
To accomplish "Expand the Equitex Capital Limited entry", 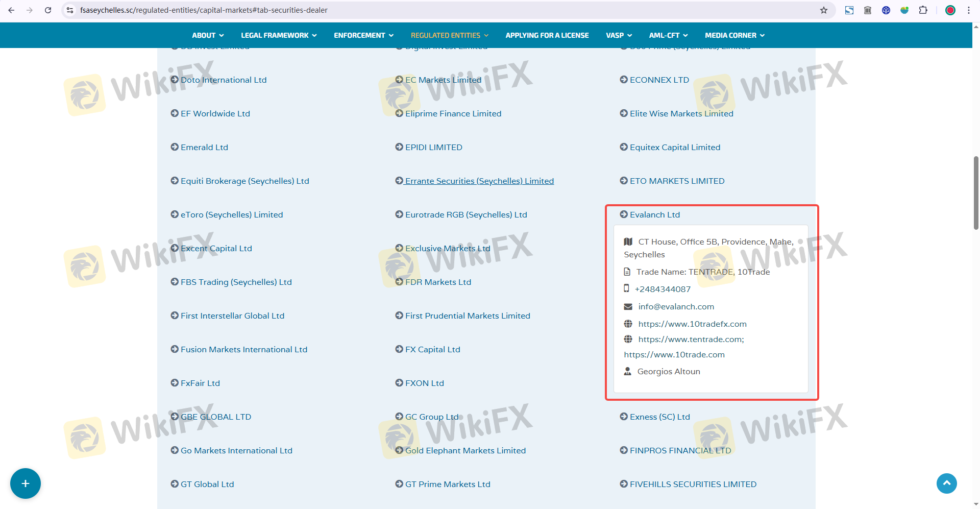I will click(675, 147).
